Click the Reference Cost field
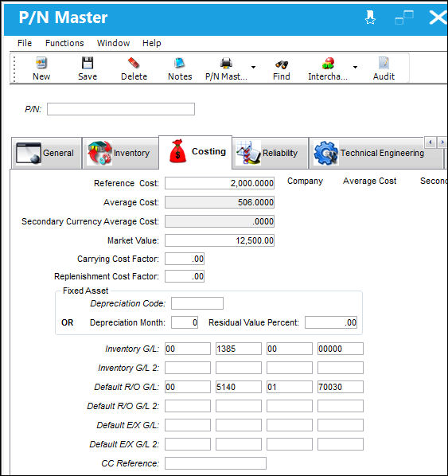The image size is (448, 476). [x=220, y=183]
